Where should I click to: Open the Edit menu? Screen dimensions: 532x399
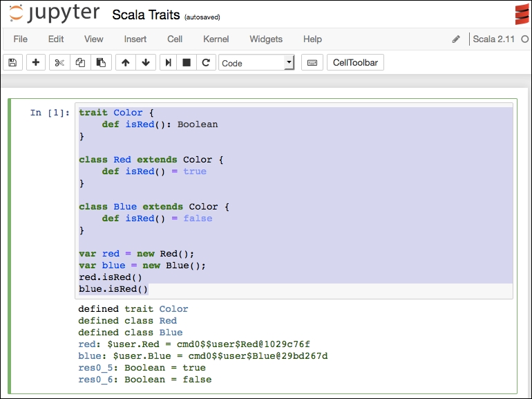(56, 39)
